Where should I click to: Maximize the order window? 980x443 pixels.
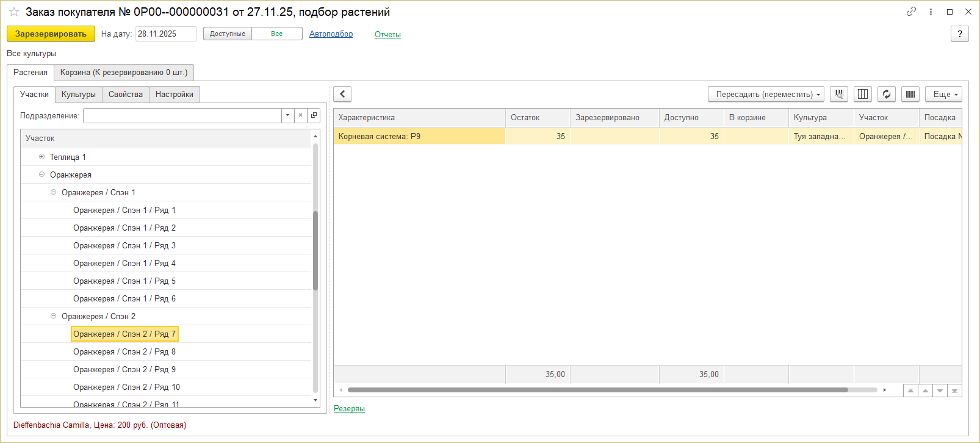949,12
